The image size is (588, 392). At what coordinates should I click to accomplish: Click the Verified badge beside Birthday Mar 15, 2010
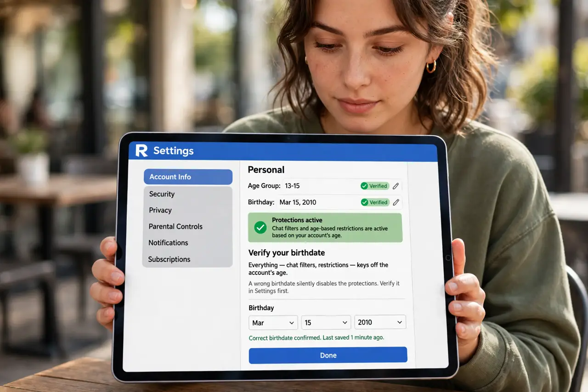(375, 202)
